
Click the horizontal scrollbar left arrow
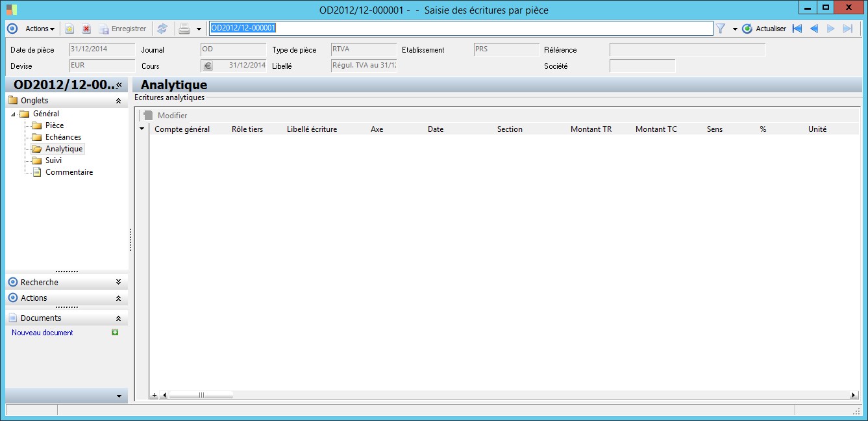point(164,395)
